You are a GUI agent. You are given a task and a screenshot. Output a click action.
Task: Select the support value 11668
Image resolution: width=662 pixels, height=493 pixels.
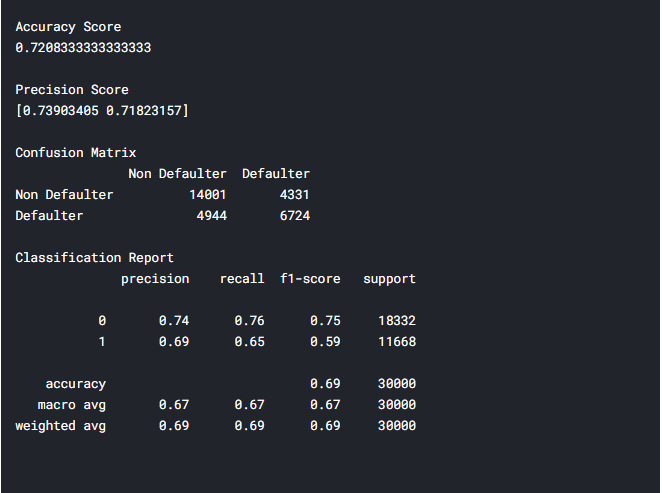coord(397,342)
